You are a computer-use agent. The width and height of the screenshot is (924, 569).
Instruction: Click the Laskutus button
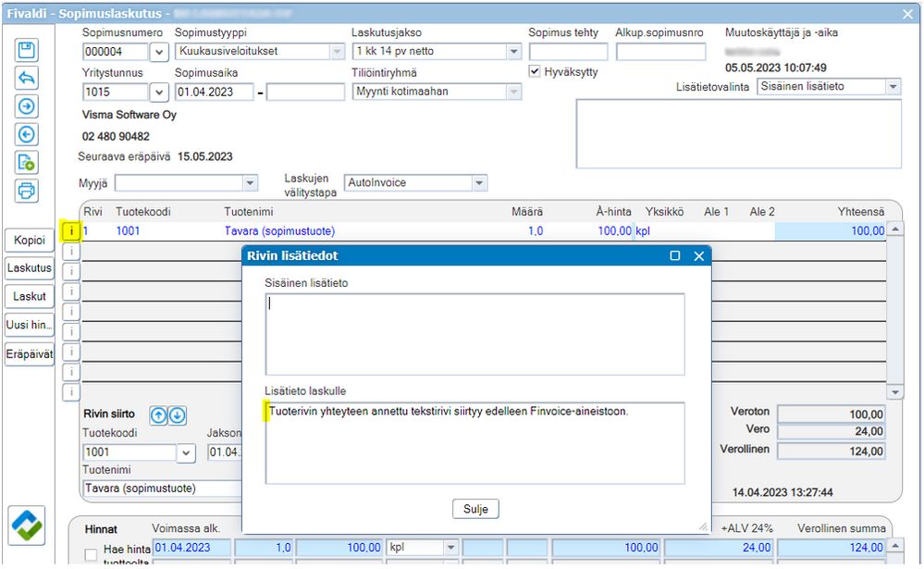pyautogui.click(x=30, y=268)
